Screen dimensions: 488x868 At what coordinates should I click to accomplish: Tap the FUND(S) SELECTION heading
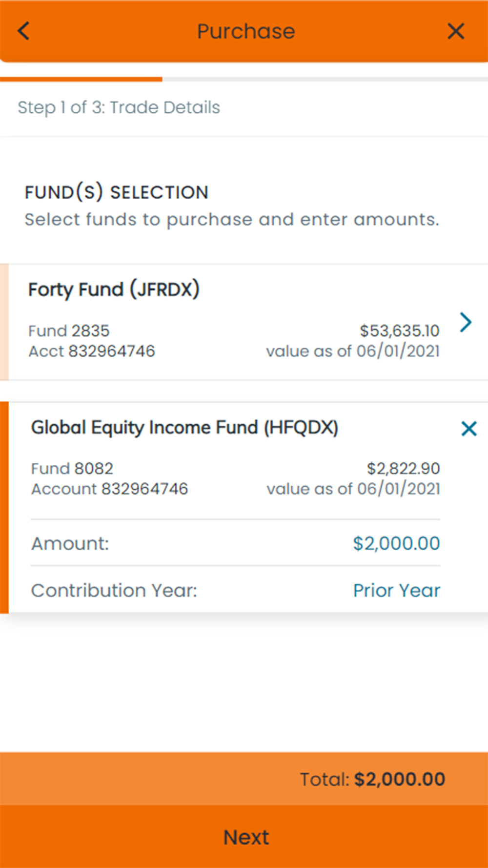[117, 192]
